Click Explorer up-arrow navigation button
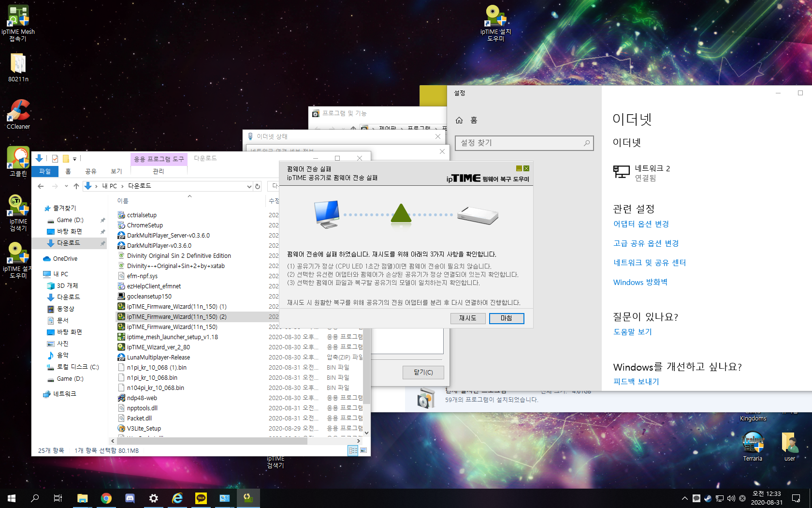Image resolution: width=812 pixels, height=508 pixels. (x=76, y=186)
